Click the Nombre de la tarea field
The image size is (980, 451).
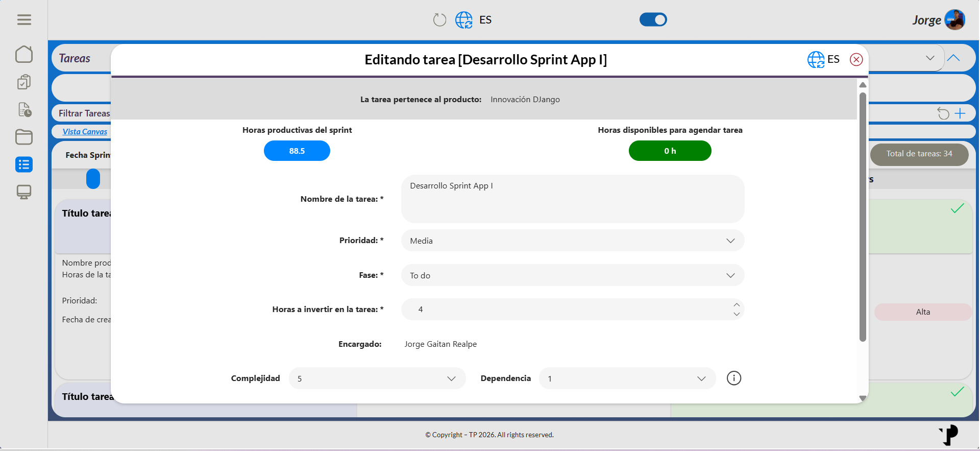(x=573, y=199)
